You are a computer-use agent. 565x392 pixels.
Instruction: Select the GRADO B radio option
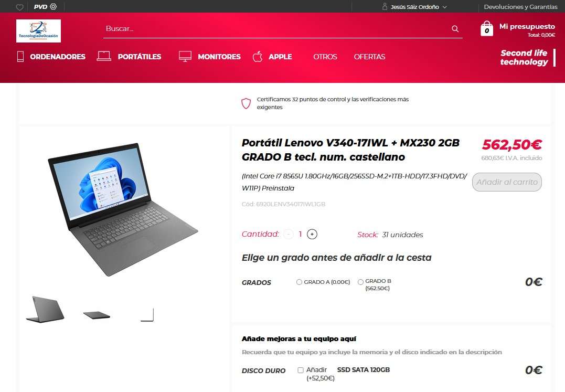[x=360, y=282]
